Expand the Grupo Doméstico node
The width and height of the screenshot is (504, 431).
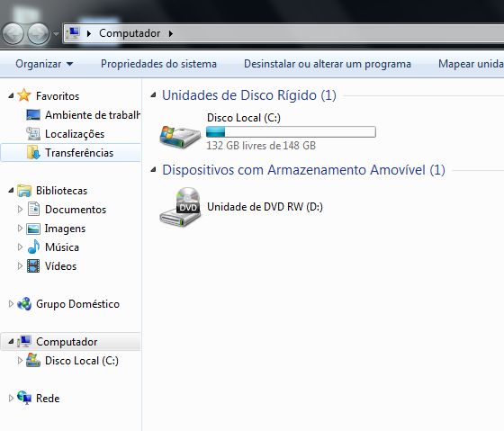pyautogui.click(x=11, y=304)
